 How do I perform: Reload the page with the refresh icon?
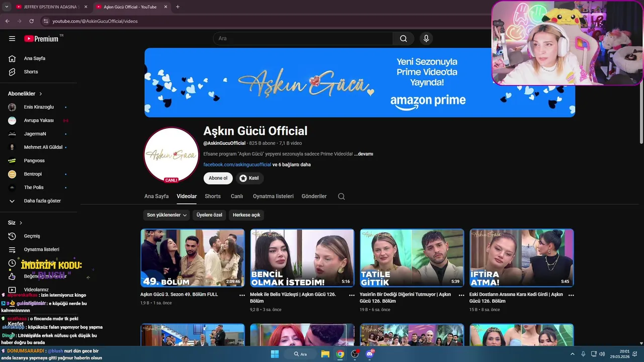click(x=31, y=21)
